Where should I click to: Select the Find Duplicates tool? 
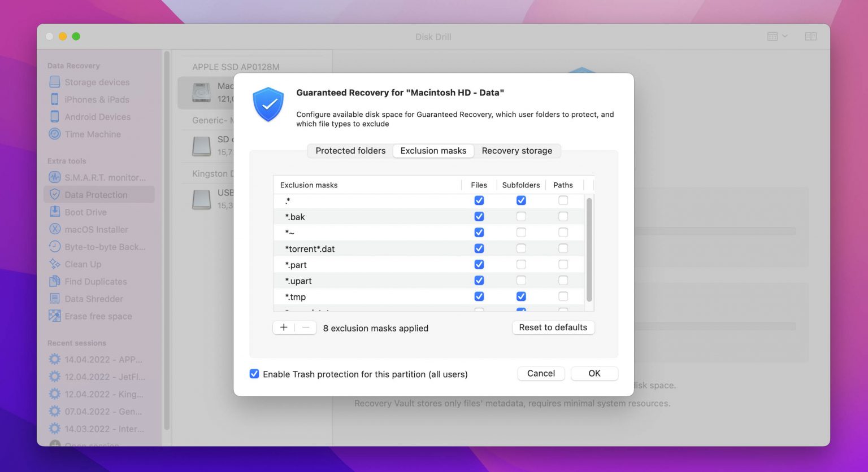coord(96,281)
